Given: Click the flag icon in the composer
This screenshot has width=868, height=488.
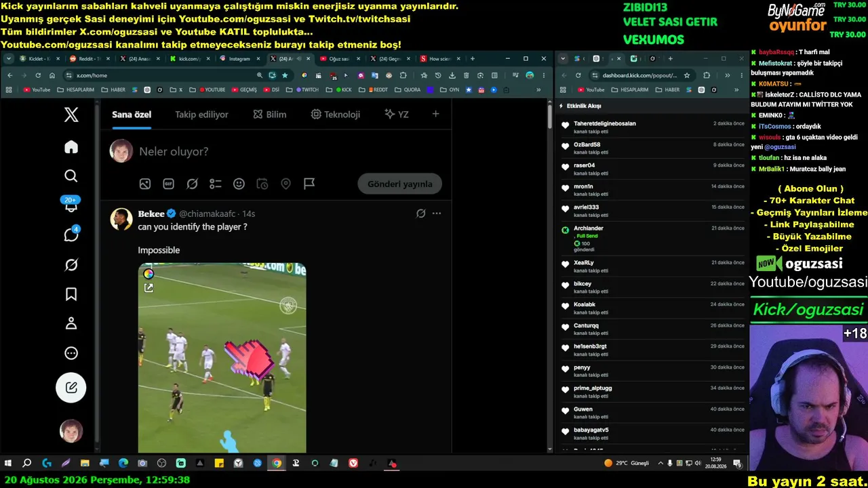Looking at the screenshot, I should point(309,184).
